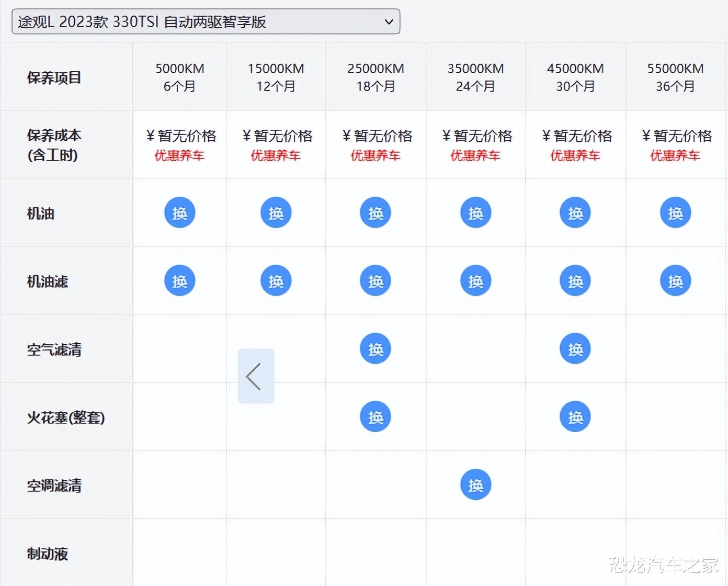Select the 25000KM 18个月 column header
The width and height of the screenshot is (728, 586).
[376, 77]
